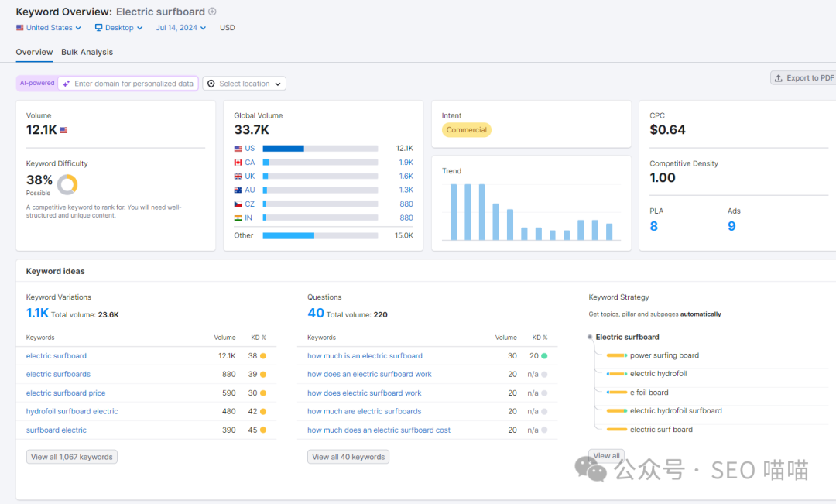Screen dimensions: 836x504
Task: Click the location pin icon
Action: pyautogui.click(x=211, y=84)
